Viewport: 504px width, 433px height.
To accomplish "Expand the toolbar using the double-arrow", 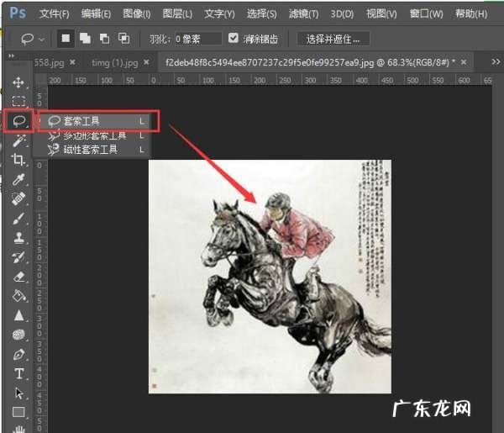I will click(x=11, y=55).
